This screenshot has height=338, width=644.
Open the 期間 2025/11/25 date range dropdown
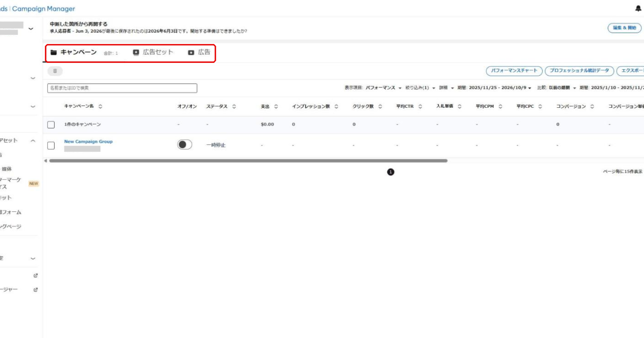(x=495, y=87)
